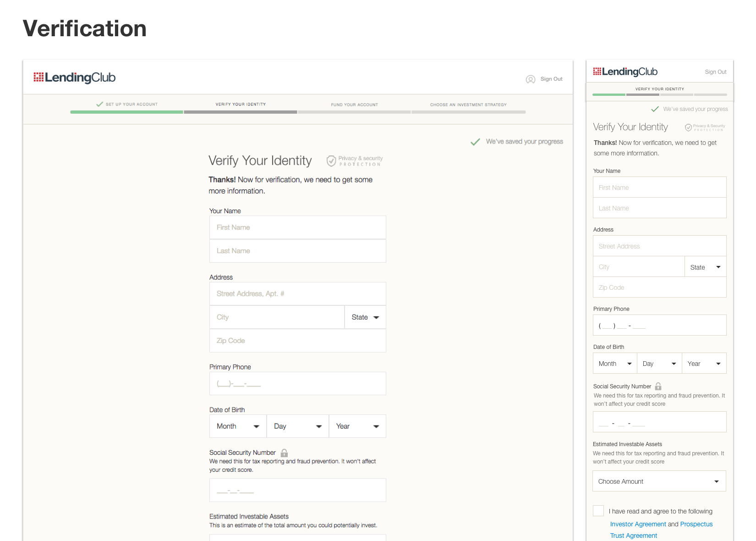Click the user profile icon beside Sign Out
Viewport: 756px width, 541px height.
pyautogui.click(x=531, y=79)
